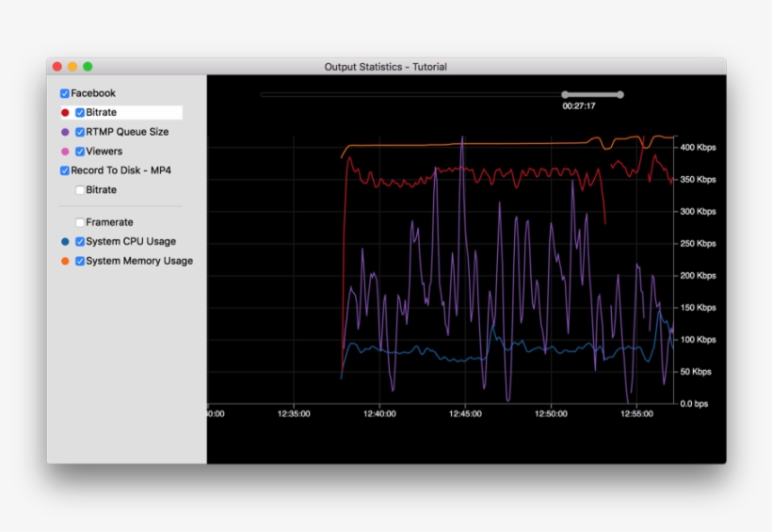Screen dimensions: 772x532
Task: Close the Output Statistics window
Action: point(57,67)
